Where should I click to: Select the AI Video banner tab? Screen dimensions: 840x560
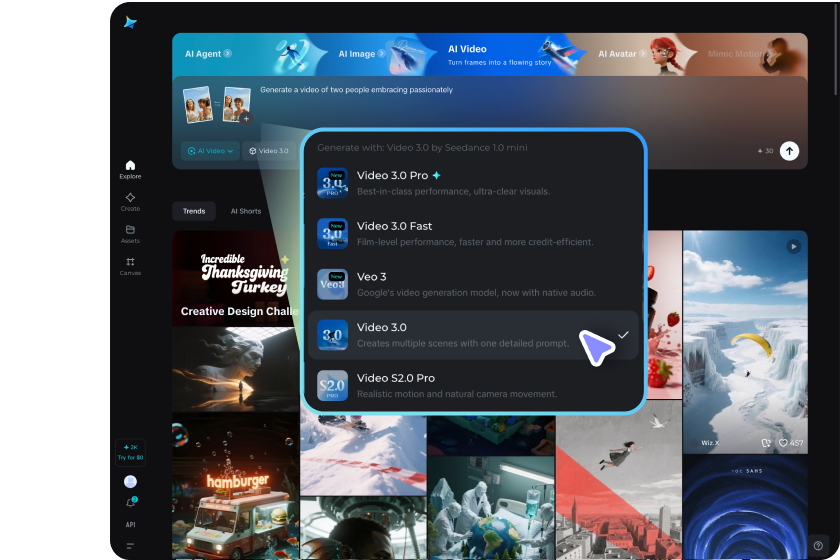(499, 55)
